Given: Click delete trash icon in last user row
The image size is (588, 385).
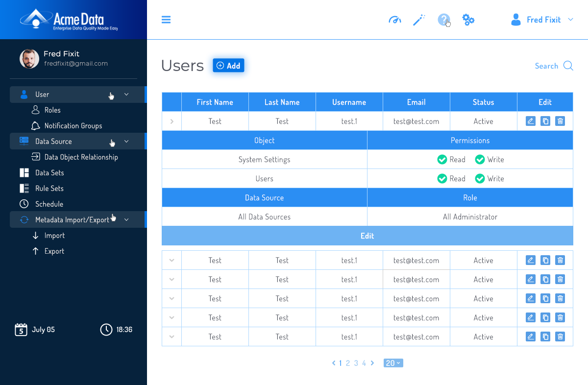Looking at the screenshot, I should (x=561, y=337).
